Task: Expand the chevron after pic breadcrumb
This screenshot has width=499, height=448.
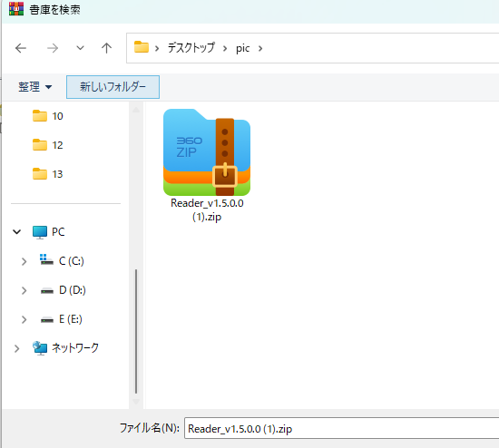Action: tap(260, 48)
